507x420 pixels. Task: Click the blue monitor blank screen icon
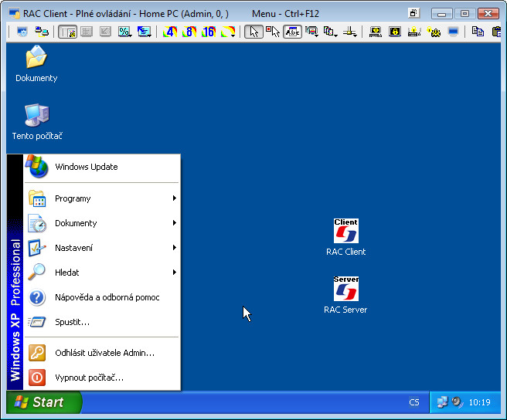(x=453, y=32)
